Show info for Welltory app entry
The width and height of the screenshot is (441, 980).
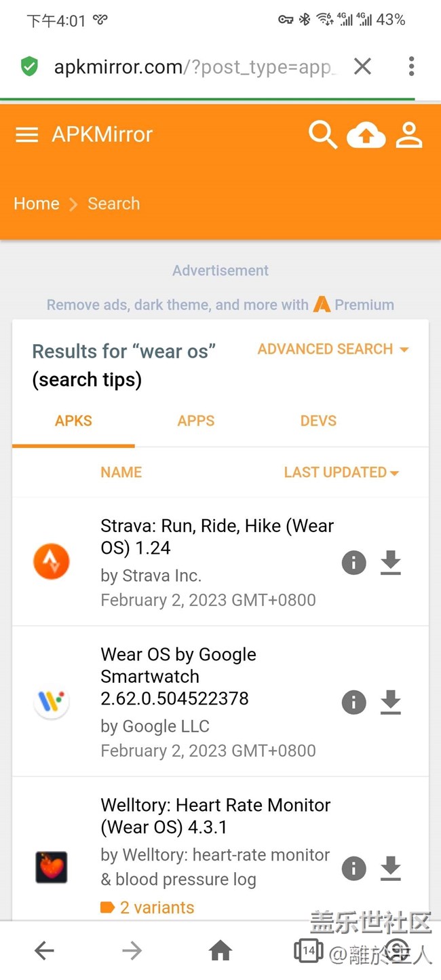353,868
